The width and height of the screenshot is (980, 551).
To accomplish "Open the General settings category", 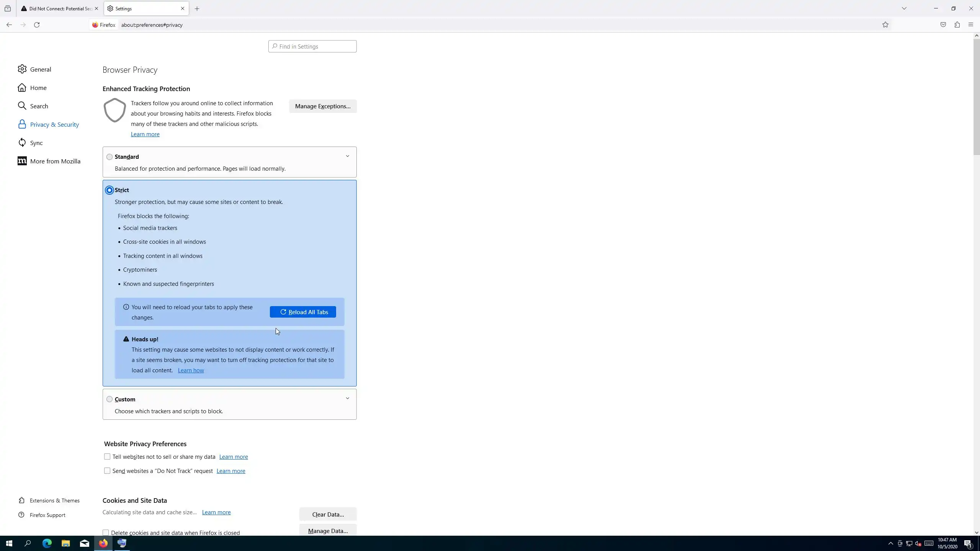I will coord(40,69).
